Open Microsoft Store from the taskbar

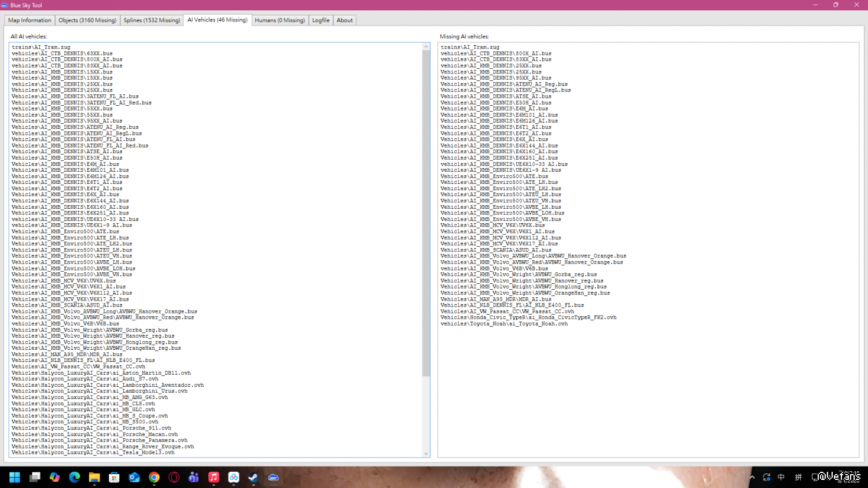(115, 477)
